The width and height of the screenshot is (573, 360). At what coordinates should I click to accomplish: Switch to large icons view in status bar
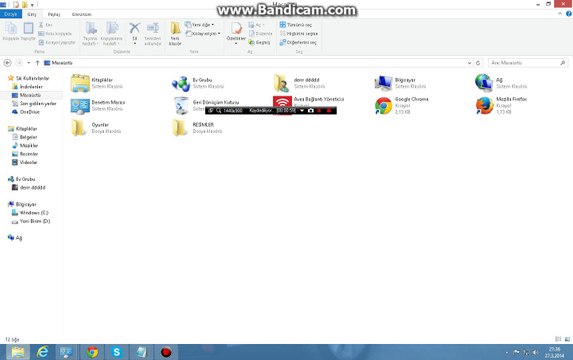point(567,339)
